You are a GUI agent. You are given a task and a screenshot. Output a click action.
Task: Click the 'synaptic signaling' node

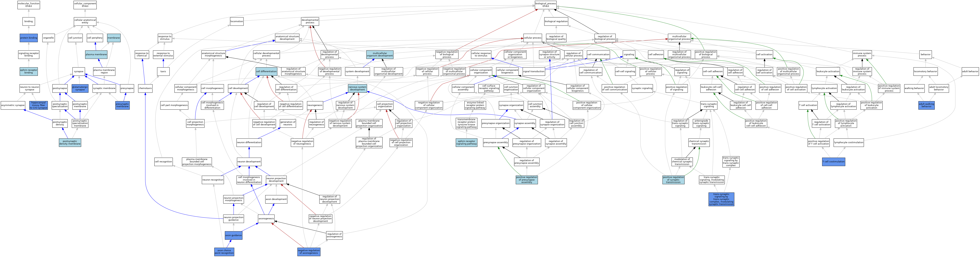point(642,88)
